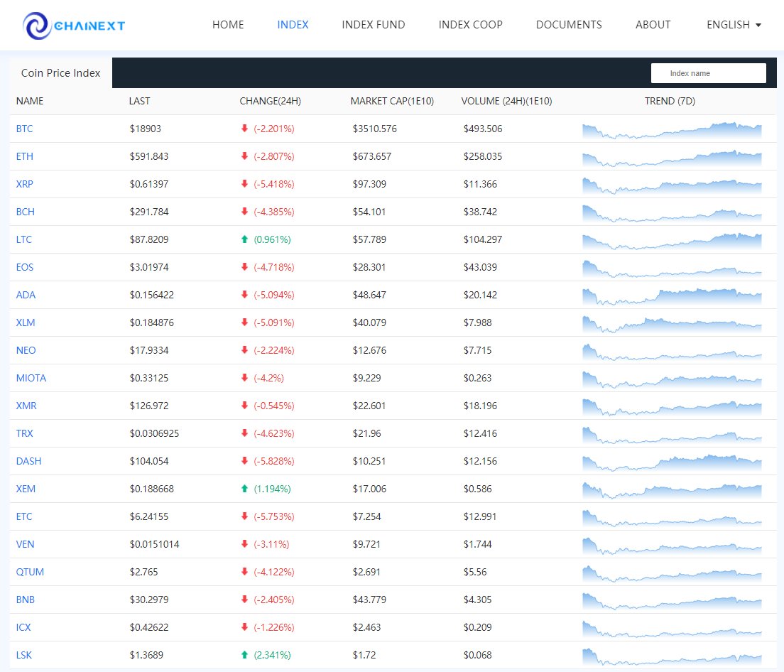Screen dimensions: 784x672
Task: Select BNB market cap $43.779
Action: pyautogui.click(x=369, y=600)
